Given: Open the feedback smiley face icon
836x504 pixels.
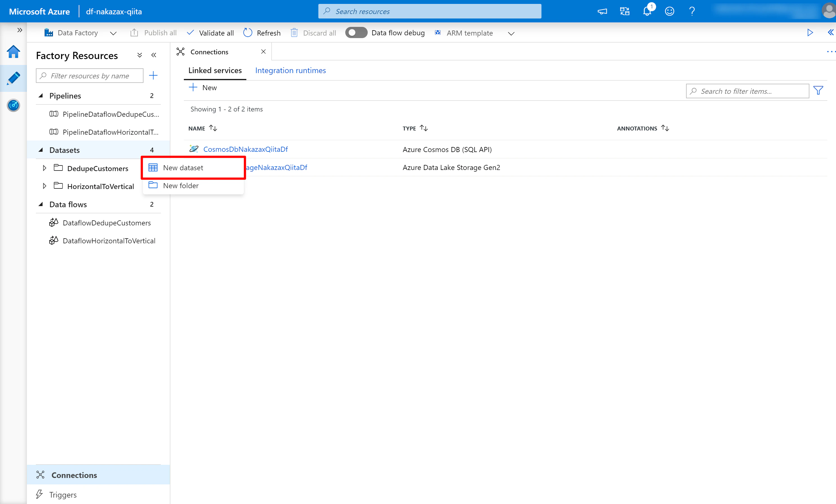Looking at the screenshot, I should pos(670,11).
